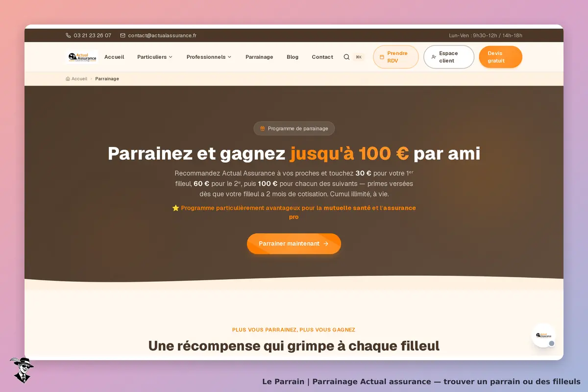
Task: Click the Actual Assurance logo in header
Action: (82, 57)
